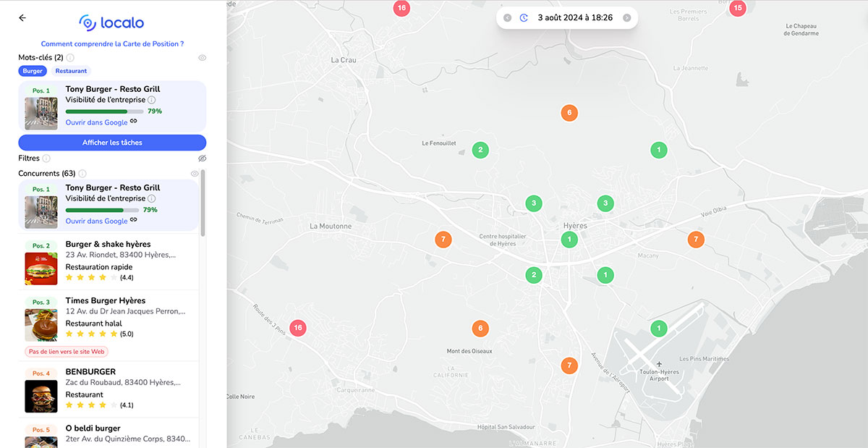Click green 1 marker below La Jeannette
This screenshot has width=868, height=448.
coord(658,151)
